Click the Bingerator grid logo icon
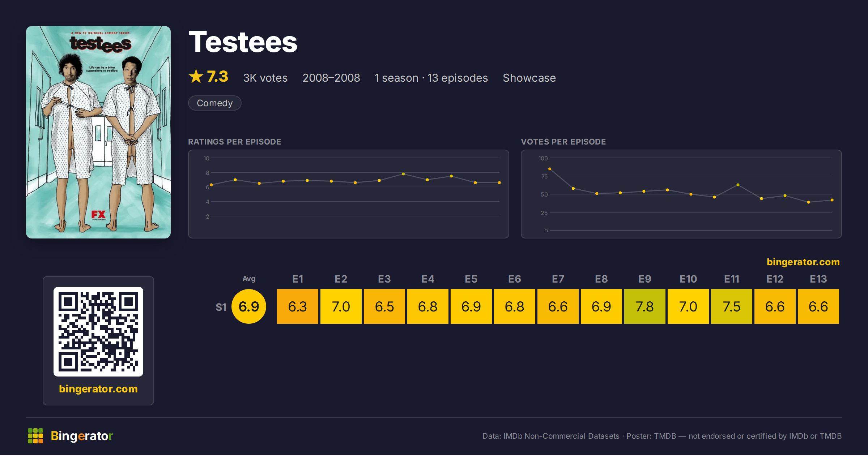Viewport: 868px width, 456px height. (35, 436)
